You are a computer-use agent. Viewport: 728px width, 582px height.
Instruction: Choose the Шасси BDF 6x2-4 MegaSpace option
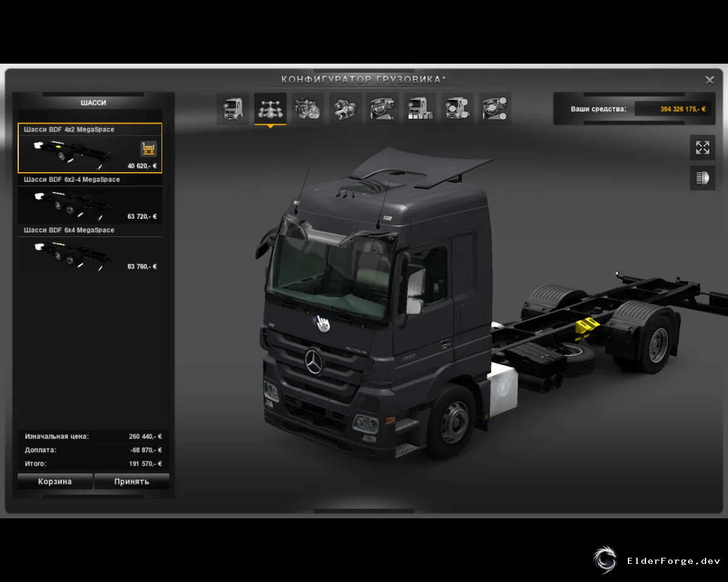pos(90,199)
